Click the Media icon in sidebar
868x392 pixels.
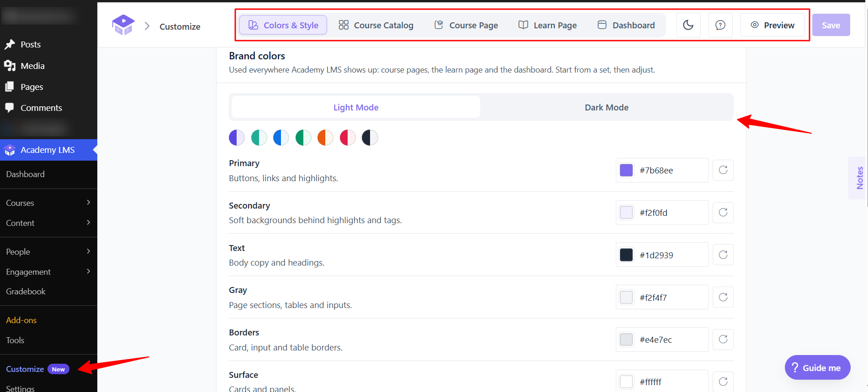click(x=10, y=66)
